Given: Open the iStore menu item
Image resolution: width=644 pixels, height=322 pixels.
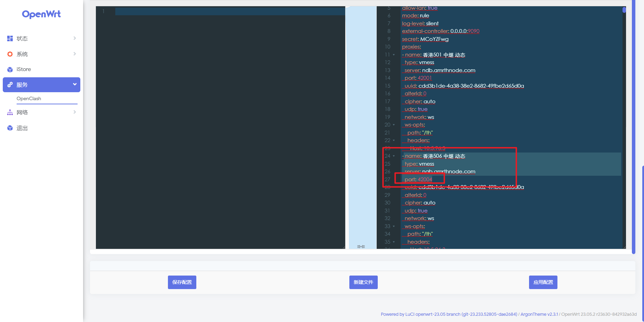Looking at the screenshot, I should (42, 69).
